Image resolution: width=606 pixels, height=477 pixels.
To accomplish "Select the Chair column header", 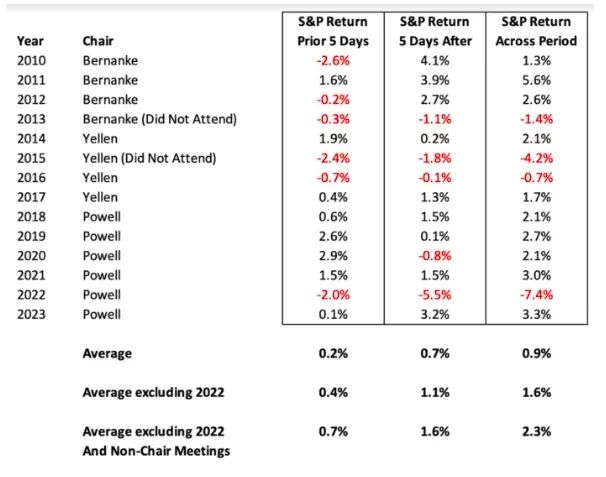I will click(x=98, y=41).
